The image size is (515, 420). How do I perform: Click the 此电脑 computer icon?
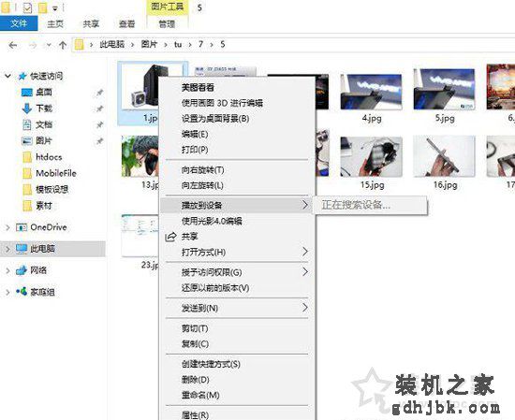[x=22, y=249]
